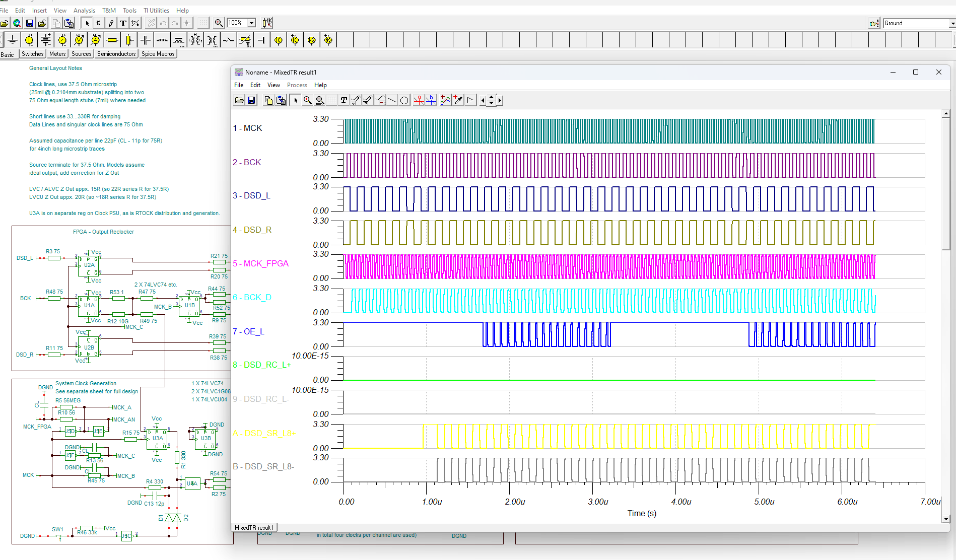Image resolution: width=956 pixels, height=560 pixels.
Task: Place a Transformer component
Action: [x=212, y=40]
